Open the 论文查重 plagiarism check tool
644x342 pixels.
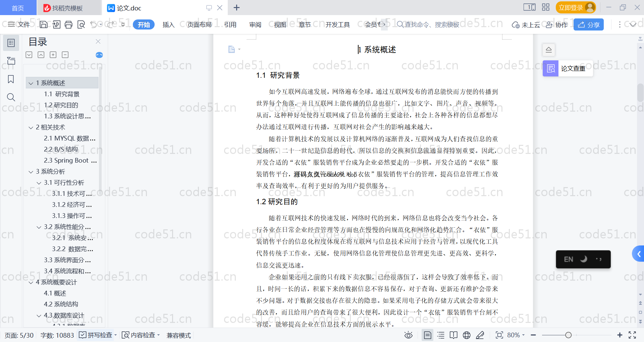point(568,68)
